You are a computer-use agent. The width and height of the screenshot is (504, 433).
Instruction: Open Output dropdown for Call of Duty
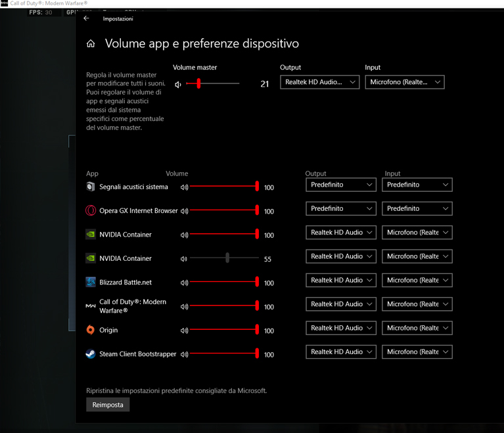point(341,304)
